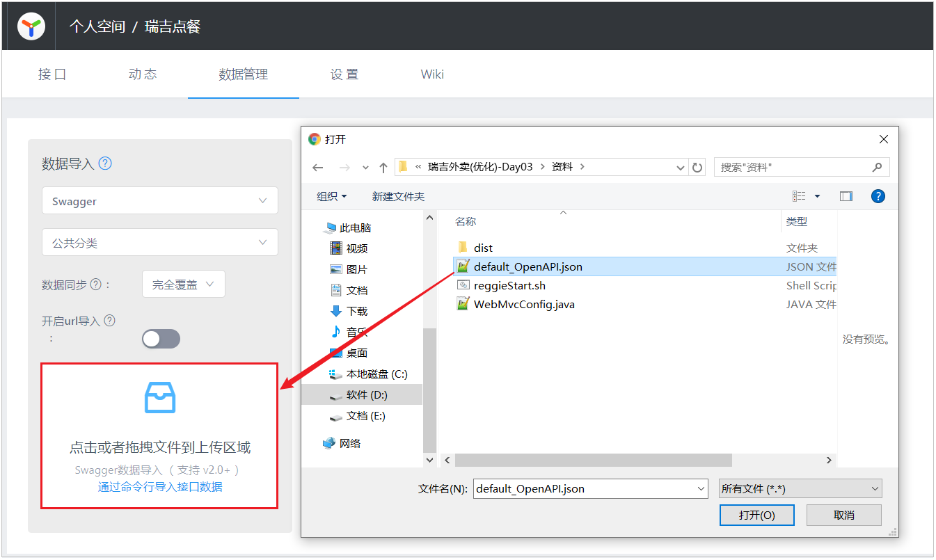Click the YApi logo icon

click(x=31, y=27)
